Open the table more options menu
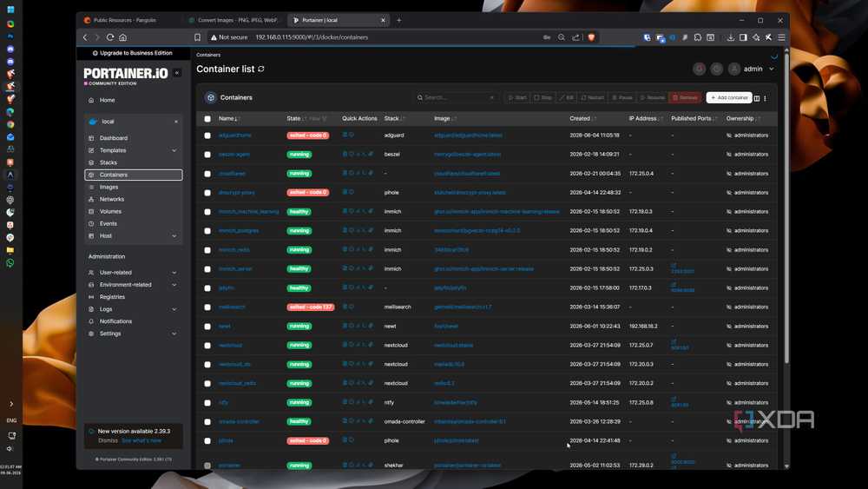 pos(765,98)
